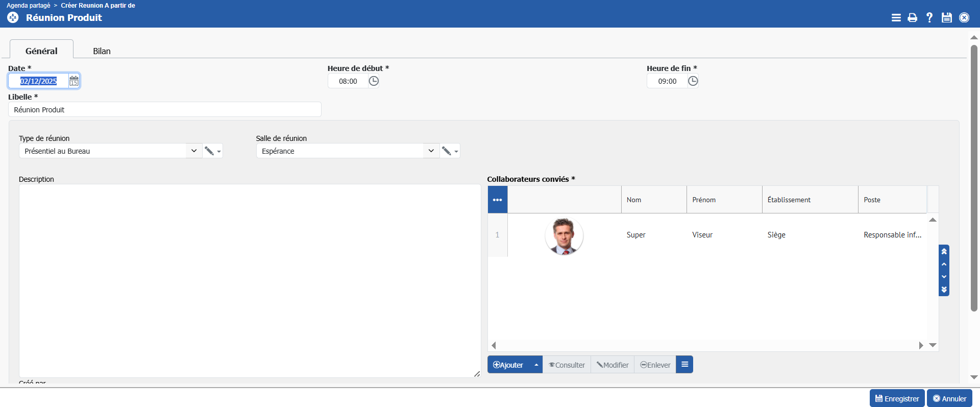
Task: Open the help question mark icon
Action: pyautogui.click(x=929, y=18)
